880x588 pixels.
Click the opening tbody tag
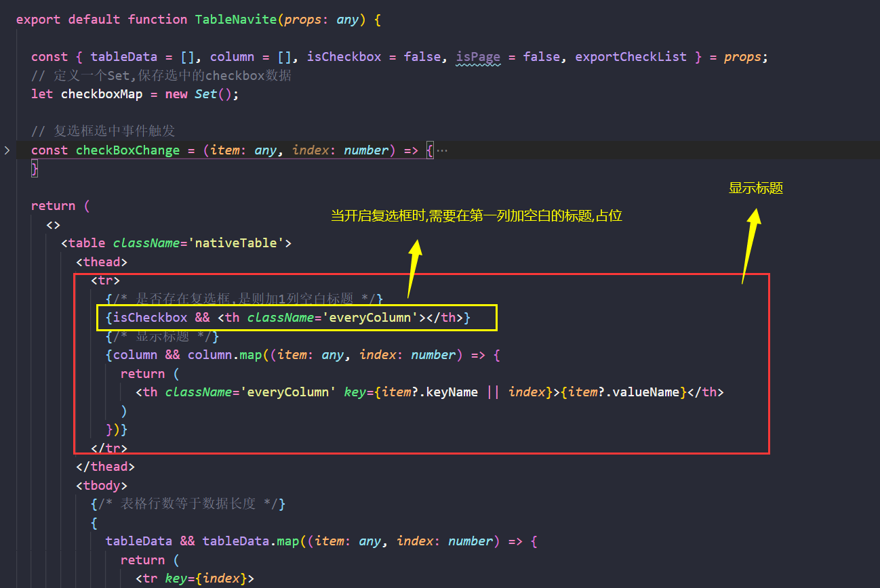pyautogui.click(x=102, y=486)
